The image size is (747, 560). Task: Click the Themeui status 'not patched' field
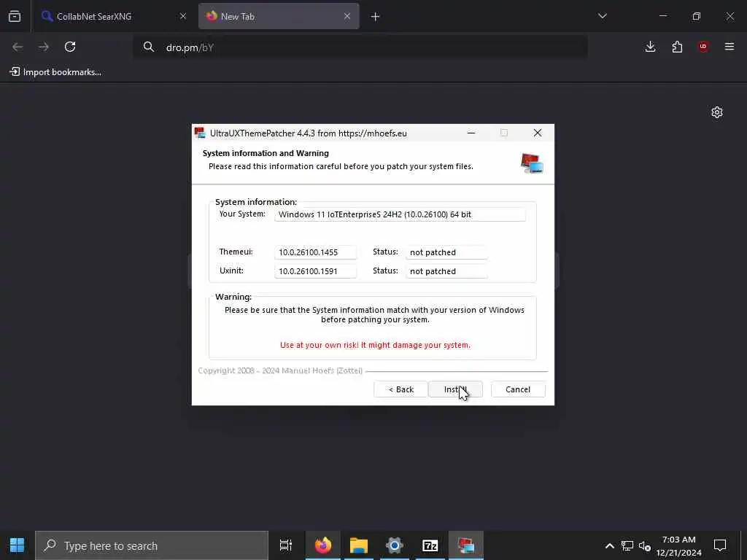point(446,252)
